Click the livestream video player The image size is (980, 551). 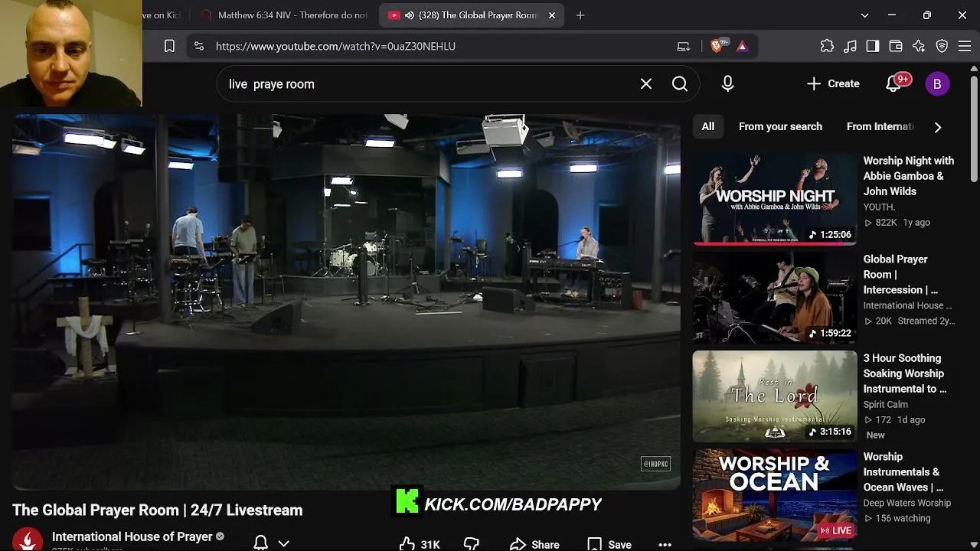tap(346, 302)
